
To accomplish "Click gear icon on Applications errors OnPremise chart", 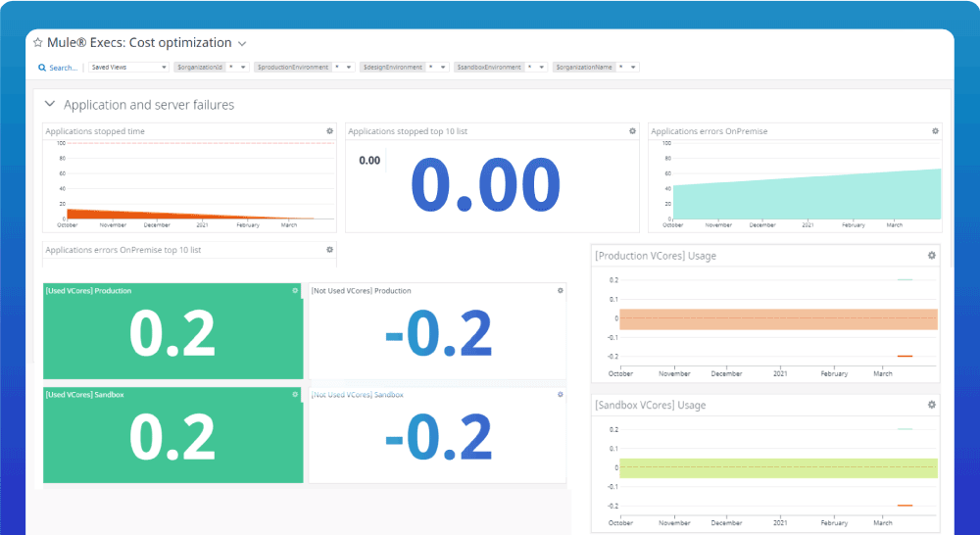I will click(x=935, y=131).
